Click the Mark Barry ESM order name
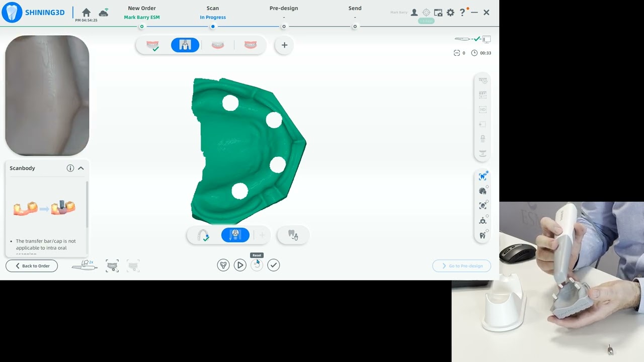 (142, 17)
